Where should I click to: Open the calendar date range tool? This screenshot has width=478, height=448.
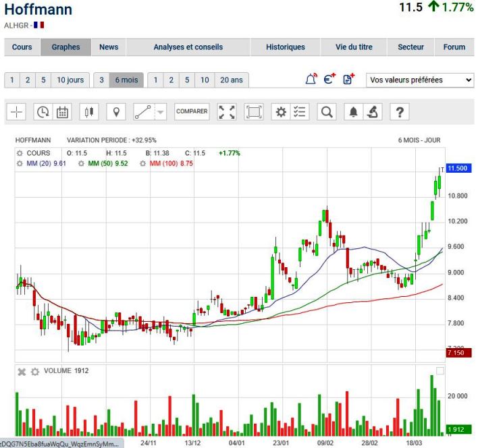(63, 112)
